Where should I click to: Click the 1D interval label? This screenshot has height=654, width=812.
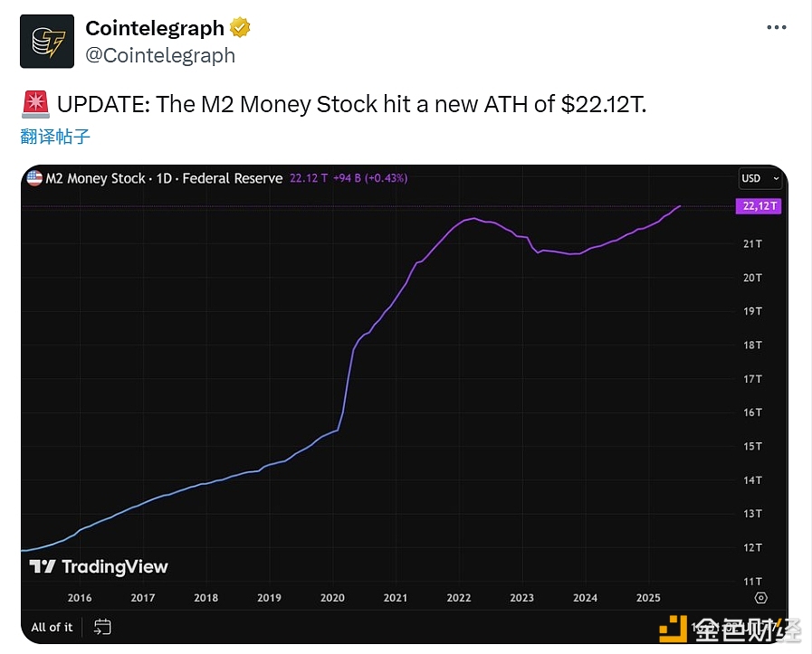click(164, 178)
